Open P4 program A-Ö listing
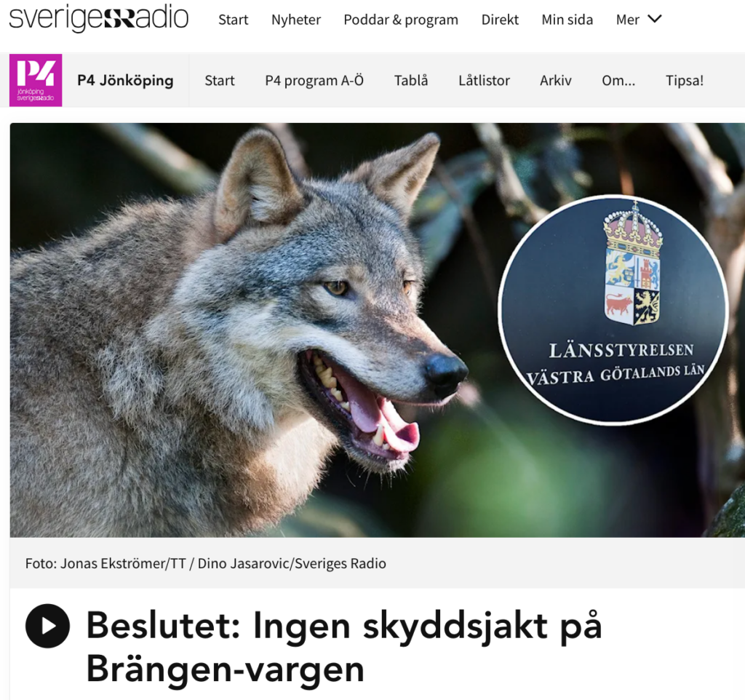 [314, 80]
